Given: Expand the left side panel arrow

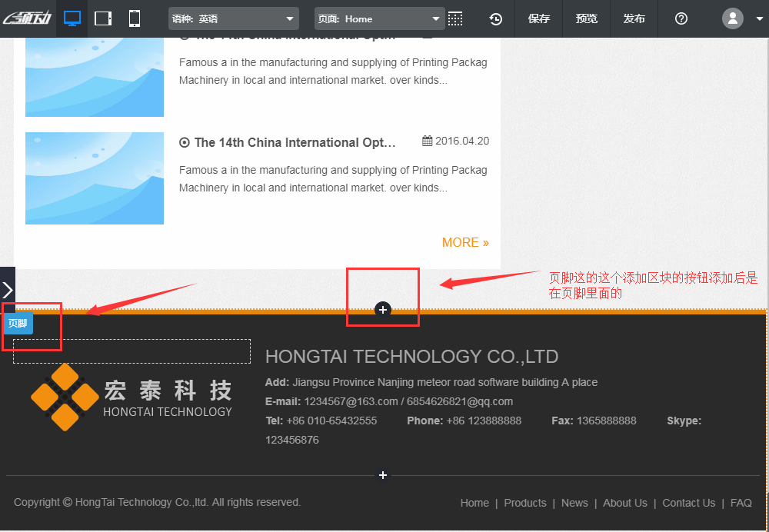Looking at the screenshot, I should pyautogui.click(x=7, y=289).
